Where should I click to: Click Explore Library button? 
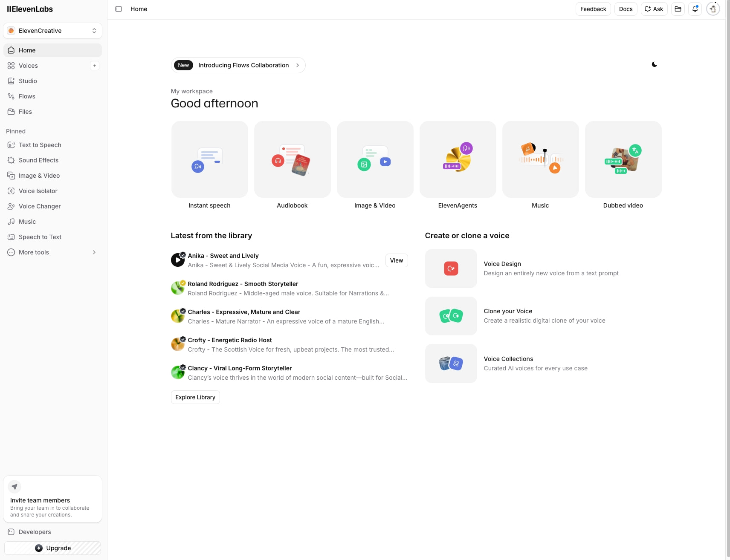195,397
